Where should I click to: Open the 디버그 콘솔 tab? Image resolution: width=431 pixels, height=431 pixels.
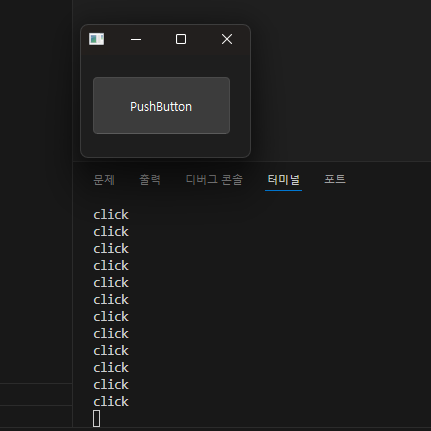click(214, 180)
